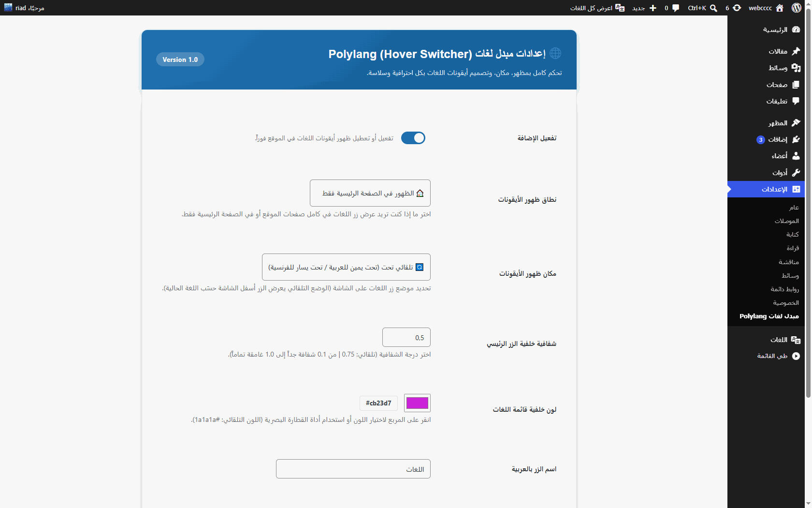Image resolution: width=812 pixels, height=508 pixels.
Task: Visit the webcccc site home
Action: (x=766, y=8)
